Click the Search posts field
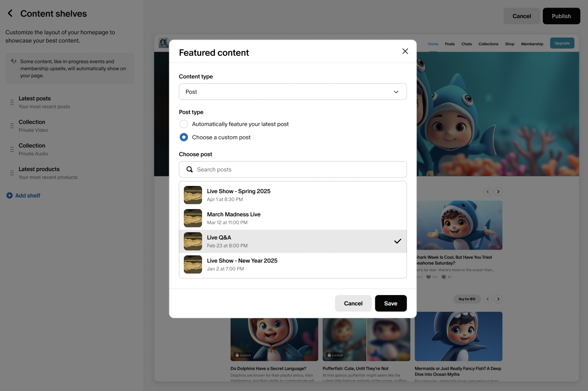Screen dimensions: 588x391 tap(293, 170)
